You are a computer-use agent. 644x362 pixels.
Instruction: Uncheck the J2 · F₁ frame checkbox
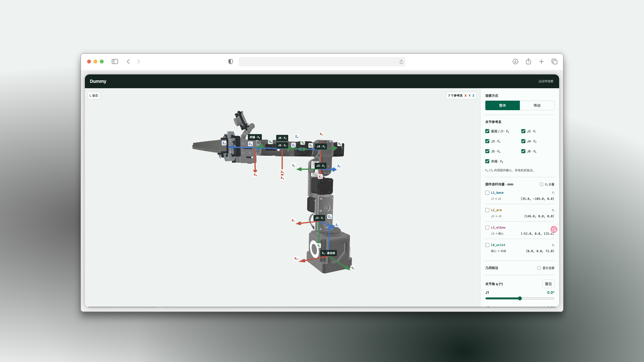(x=523, y=131)
